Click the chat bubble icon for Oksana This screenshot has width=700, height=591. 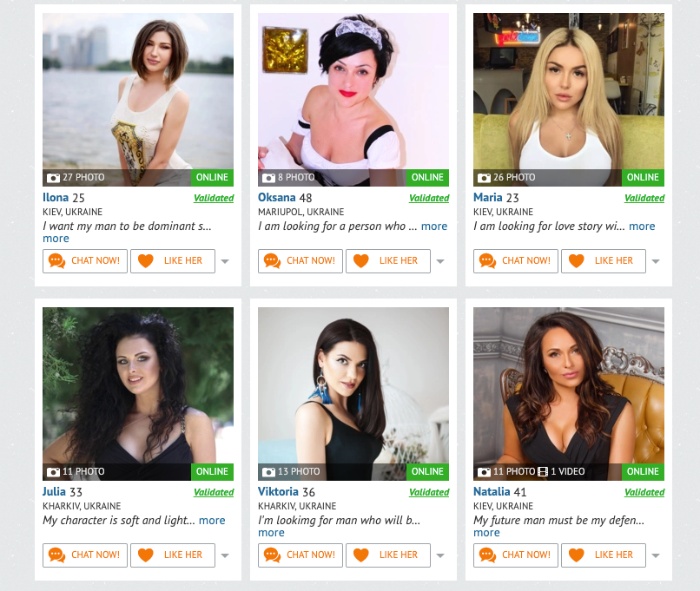272,261
